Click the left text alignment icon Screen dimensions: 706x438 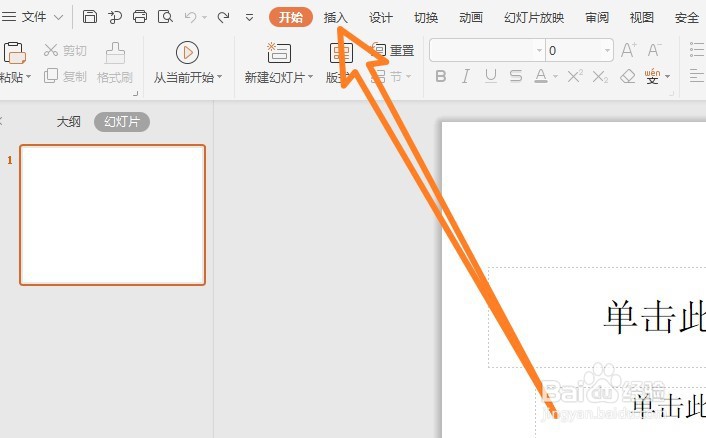point(697,76)
